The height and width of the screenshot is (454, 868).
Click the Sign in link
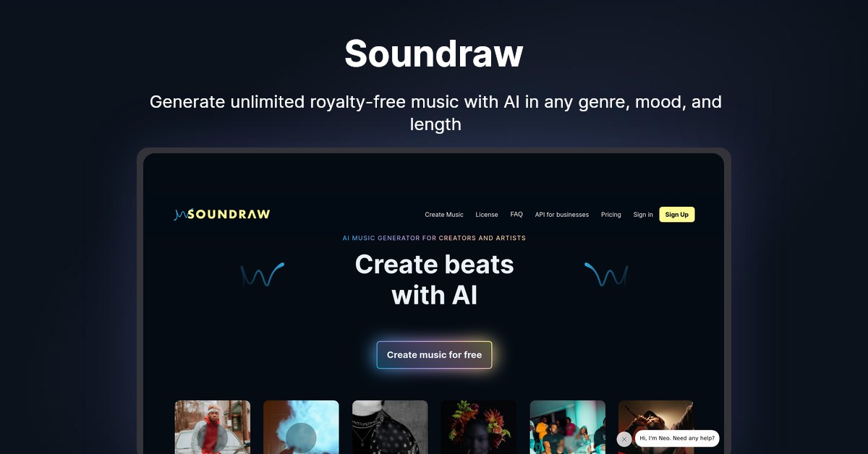[x=643, y=215]
